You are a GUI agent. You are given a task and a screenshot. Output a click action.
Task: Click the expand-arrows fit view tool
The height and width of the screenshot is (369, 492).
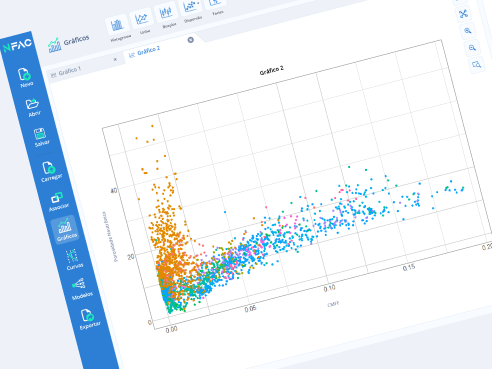463,14
